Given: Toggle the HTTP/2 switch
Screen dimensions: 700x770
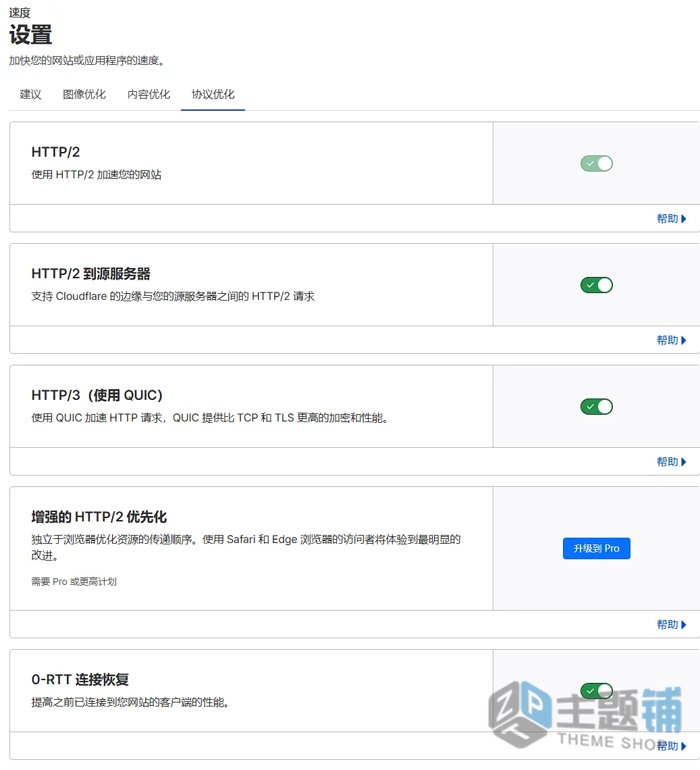Looking at the screenshot, I should pyautogui.click(x=597, y=163).
